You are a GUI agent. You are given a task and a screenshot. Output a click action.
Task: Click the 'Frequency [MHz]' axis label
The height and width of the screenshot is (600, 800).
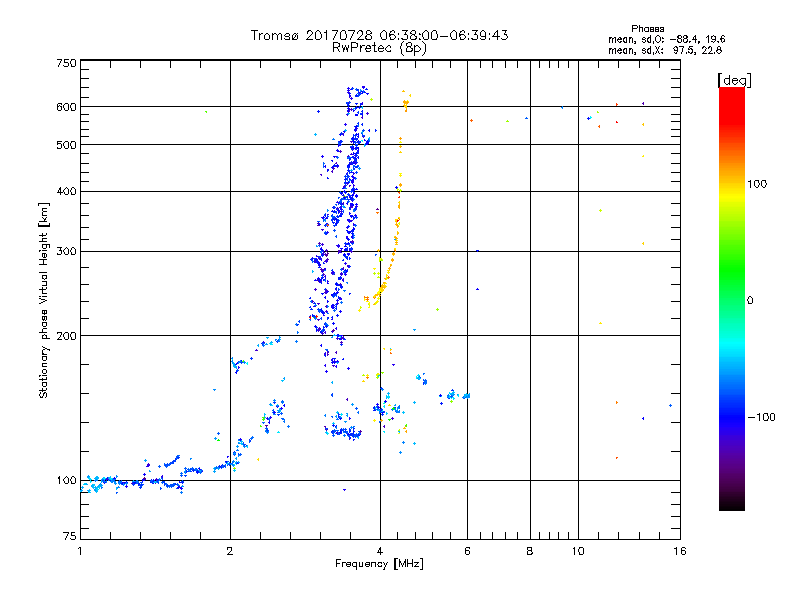point(379,564)
